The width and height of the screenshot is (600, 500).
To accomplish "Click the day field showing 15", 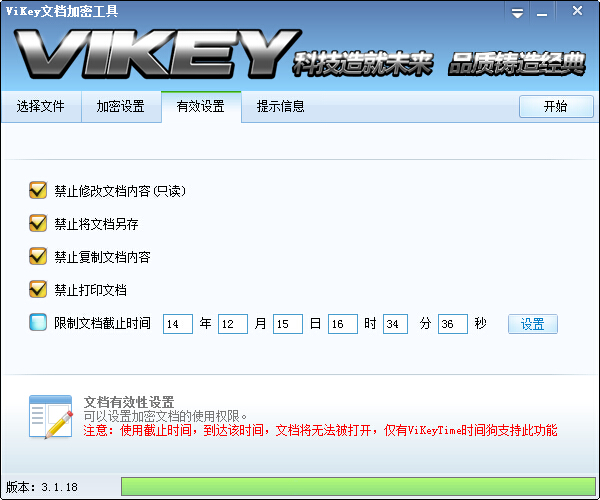I will coord(288,324).
